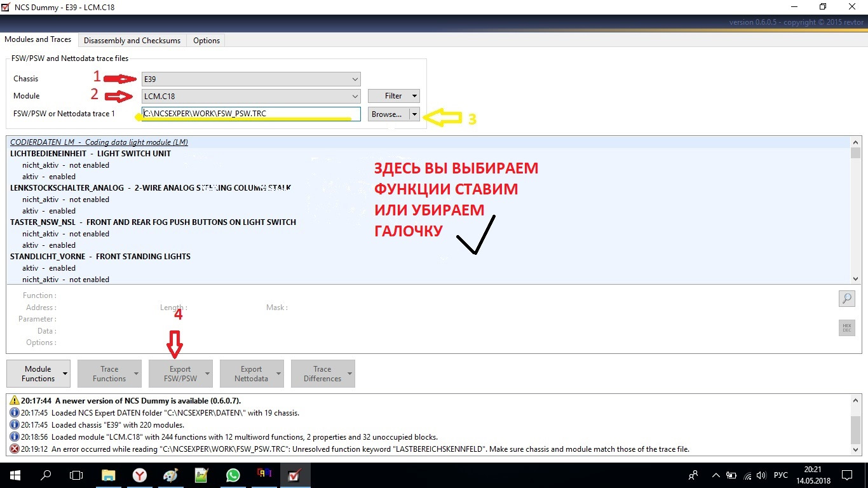Expand the Filter dropdown arrow
Image resolution: width=868 pixels, height=488 pixels.
(x=414, y=95)
